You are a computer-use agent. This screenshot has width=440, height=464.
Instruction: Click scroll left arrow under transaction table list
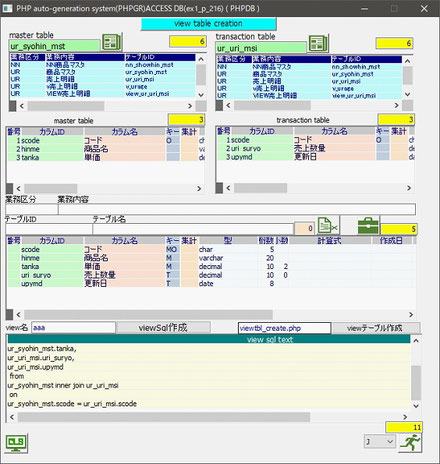(228, 106)
